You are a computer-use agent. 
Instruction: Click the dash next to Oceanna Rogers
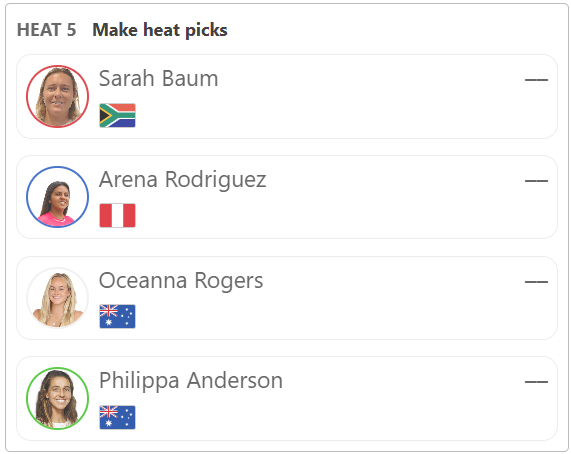(x=536, y=281)
